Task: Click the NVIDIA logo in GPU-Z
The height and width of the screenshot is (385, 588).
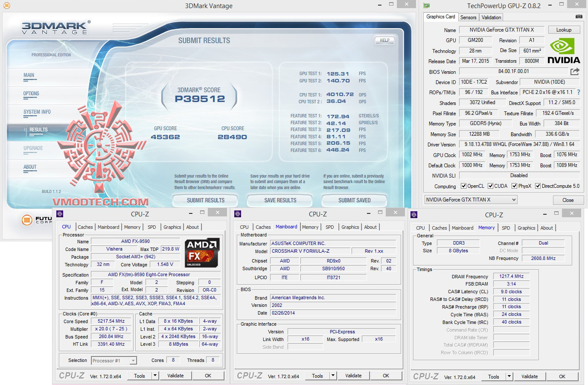Action: pos(564,51)
